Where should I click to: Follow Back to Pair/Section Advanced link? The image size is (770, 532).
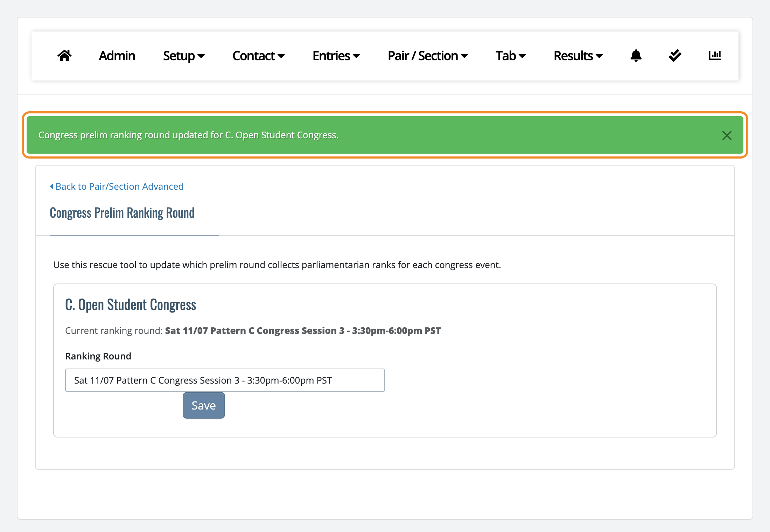point(117,187)
